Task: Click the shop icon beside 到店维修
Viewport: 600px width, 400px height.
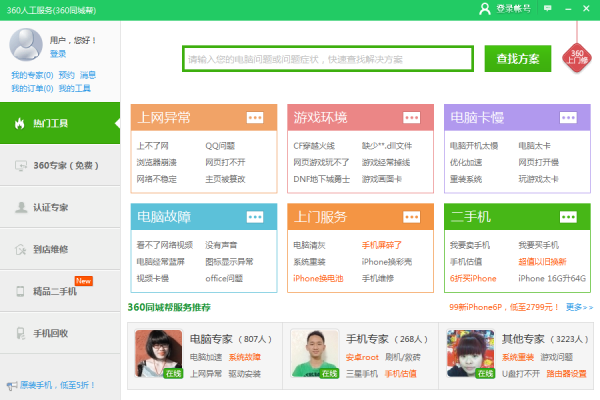Action: point(18,249)
